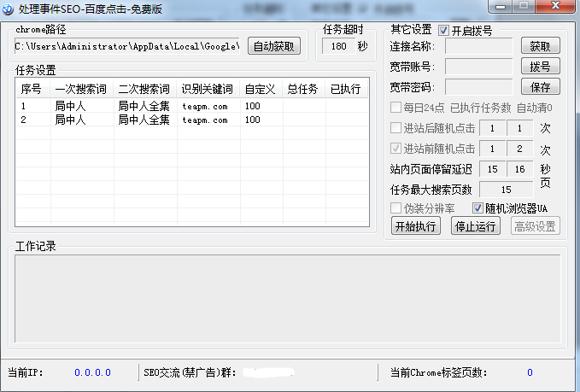Image resolution: width=580 pixels, height=392 pixels.
Task: Click the 序号 column header
Action: pos(33,89)
